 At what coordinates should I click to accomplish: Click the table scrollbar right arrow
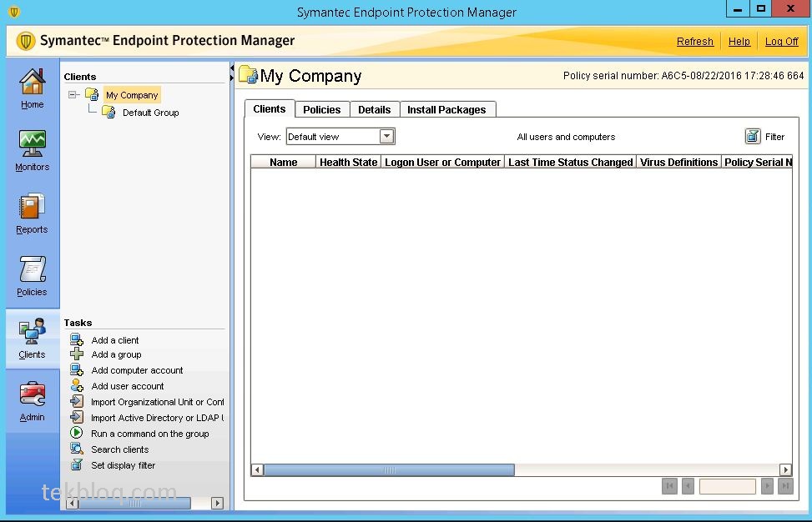coord(785,469)
